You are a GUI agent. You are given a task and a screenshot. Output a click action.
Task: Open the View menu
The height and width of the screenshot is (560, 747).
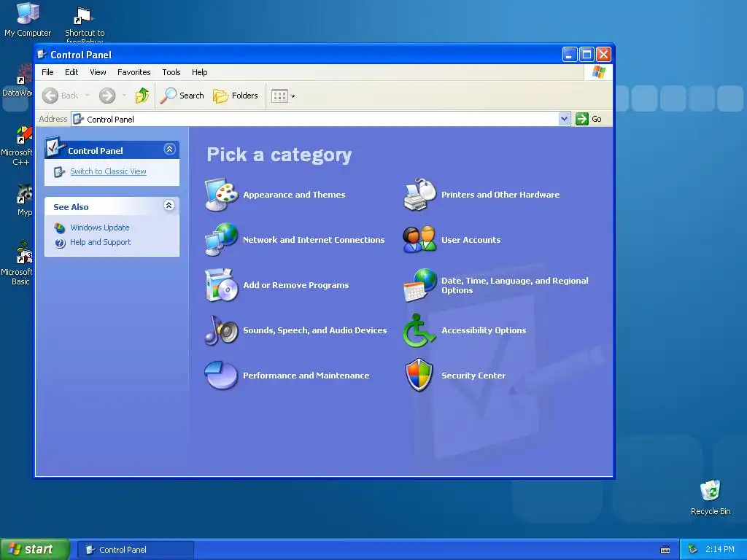click(x=98, y=72)
